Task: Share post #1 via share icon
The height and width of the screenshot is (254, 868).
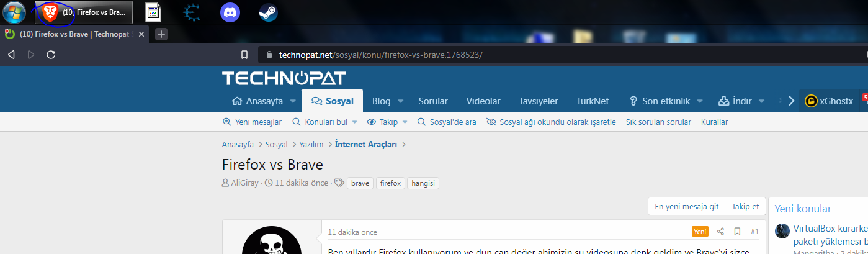Action: coord(720,232)
